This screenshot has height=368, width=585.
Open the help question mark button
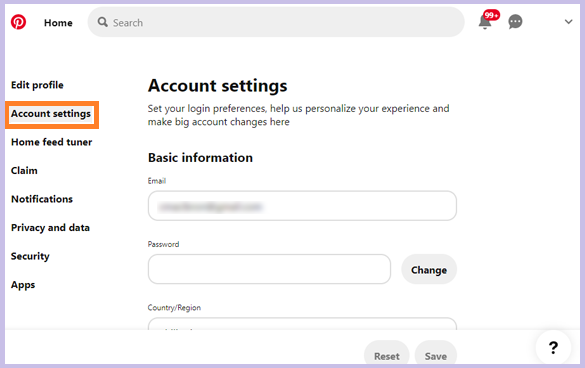coord(553,347)
